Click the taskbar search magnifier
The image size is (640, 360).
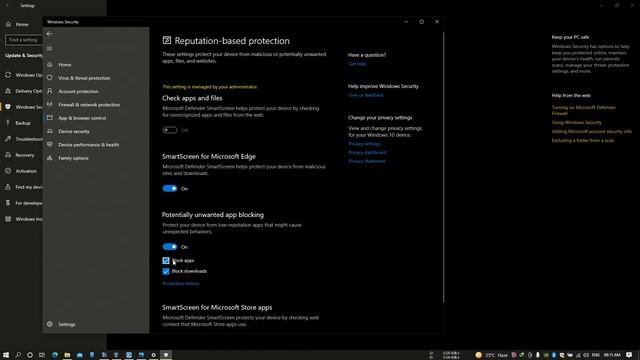coord(18,355)
